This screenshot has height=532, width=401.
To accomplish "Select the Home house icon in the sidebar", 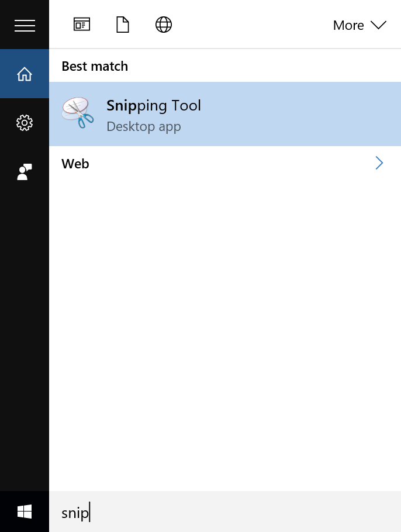I will click(x=24, y=74).
